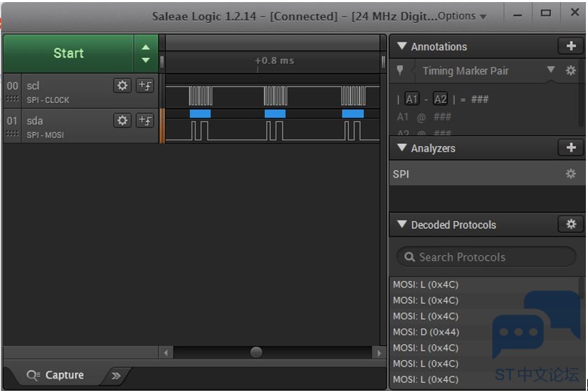The image size is (588, 391).
Task: Add a new annotation with plus button
Action: pyautogui.click(x=571, y=46)
